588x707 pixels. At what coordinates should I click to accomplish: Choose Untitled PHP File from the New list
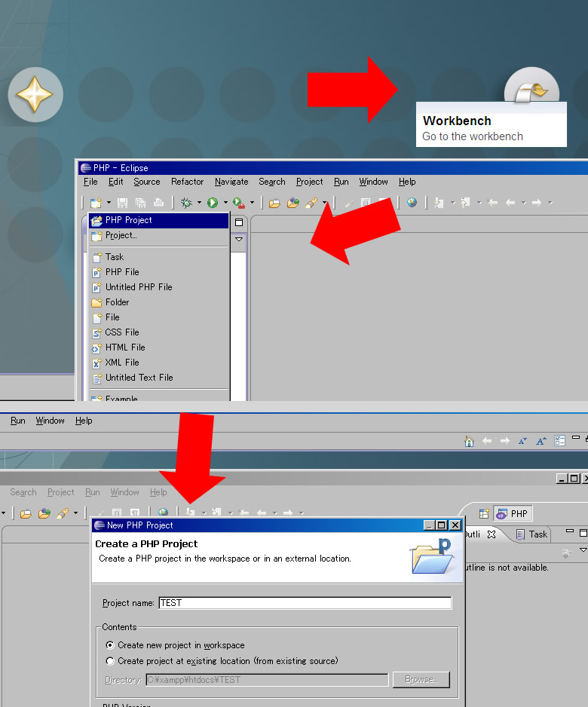click(159, 287)
